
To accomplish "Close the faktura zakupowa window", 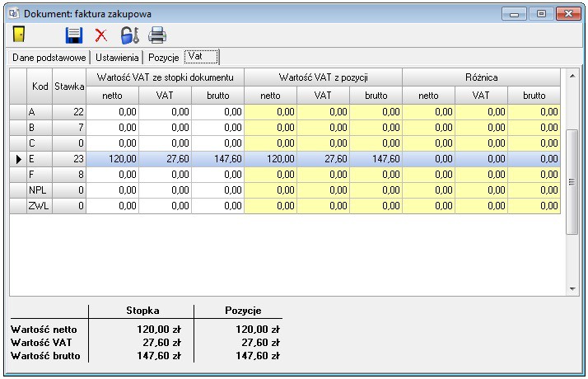I will click(568, 14).
